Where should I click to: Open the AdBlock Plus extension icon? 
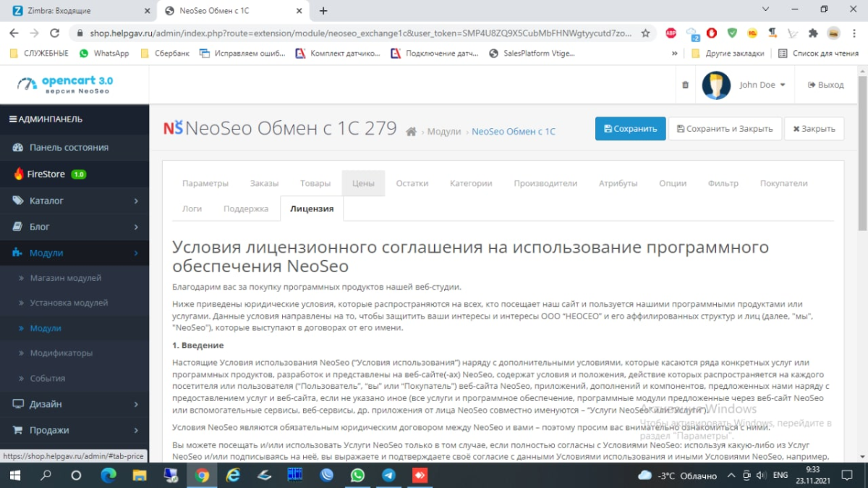[x=671, y=33]
